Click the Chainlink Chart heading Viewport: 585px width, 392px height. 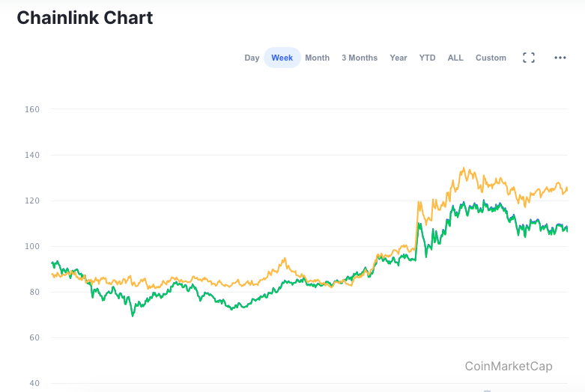coord(85,18)
